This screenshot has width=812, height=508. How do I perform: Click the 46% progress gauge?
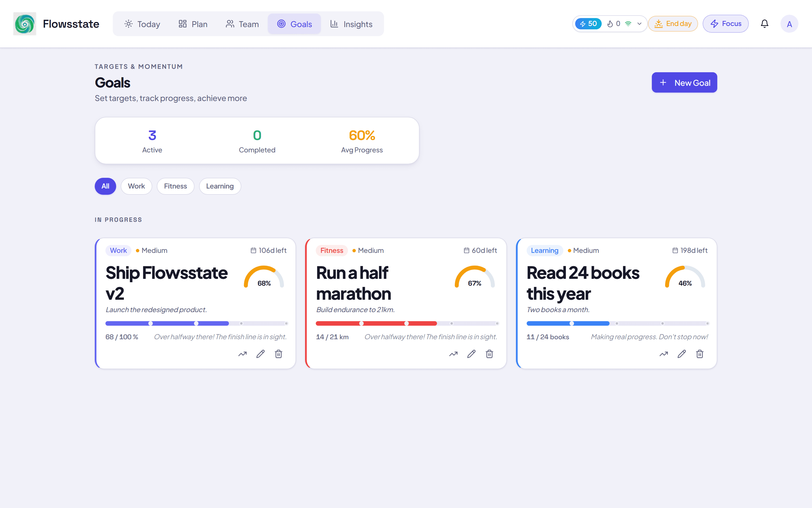click(685, 277)
